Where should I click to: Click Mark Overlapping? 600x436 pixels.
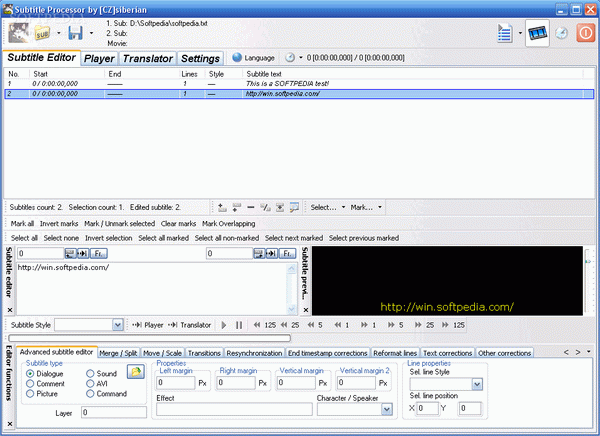point(228,224)
